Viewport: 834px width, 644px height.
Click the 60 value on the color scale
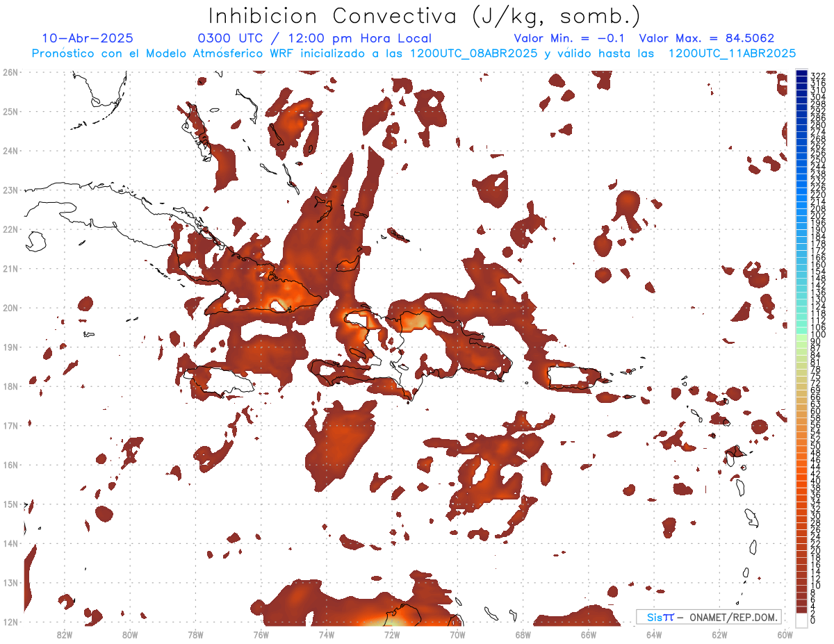(815, 411)
